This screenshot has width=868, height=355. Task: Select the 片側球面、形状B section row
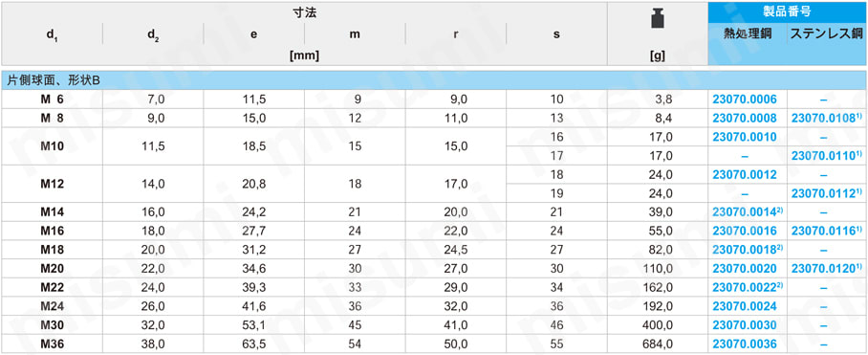(x=433, y=81)
